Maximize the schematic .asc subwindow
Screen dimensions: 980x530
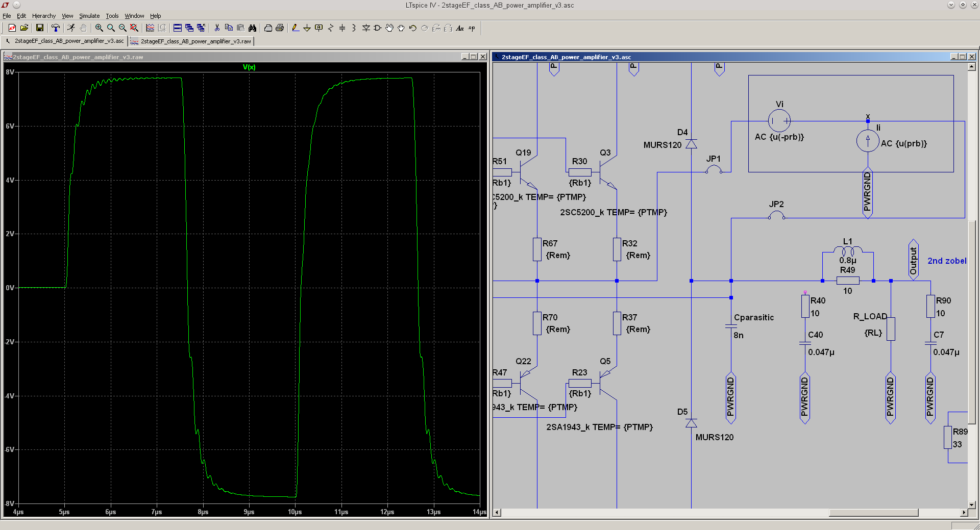pyautogui.click(x=963, y=57)
